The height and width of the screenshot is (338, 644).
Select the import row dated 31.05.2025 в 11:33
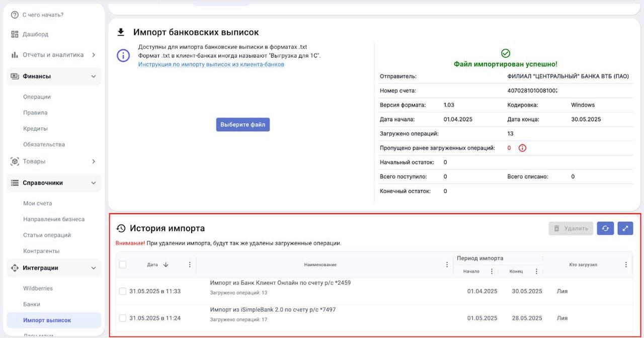click(x=123, y=291)
